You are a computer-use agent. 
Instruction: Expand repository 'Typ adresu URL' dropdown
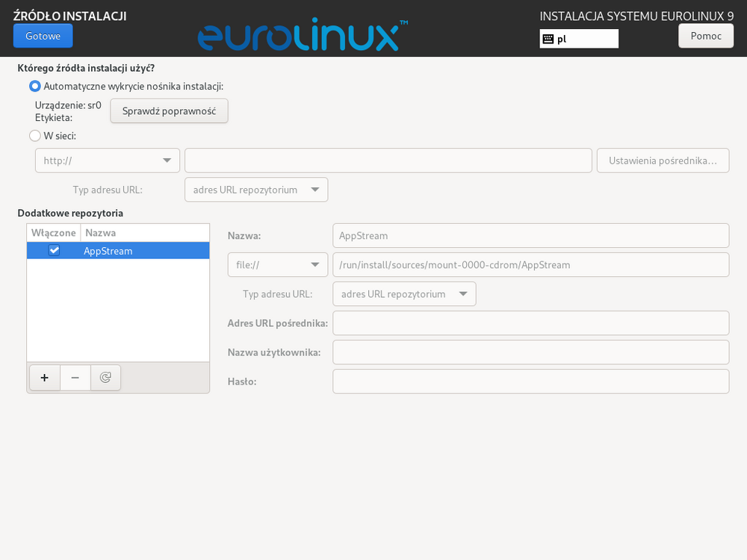[404, 294]
